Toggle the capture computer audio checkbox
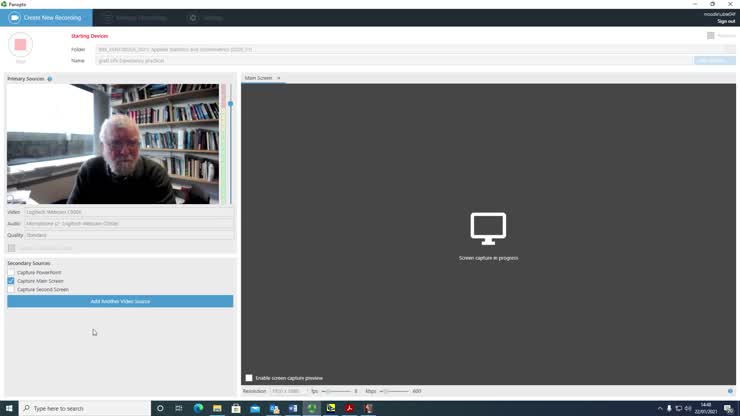Screen dimensions: 740x416 click(x=11, y=248)
